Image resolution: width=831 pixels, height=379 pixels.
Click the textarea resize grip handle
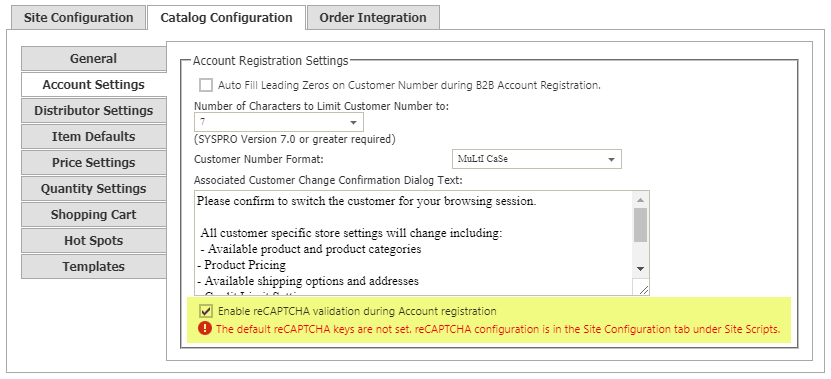tap(643, 288)
